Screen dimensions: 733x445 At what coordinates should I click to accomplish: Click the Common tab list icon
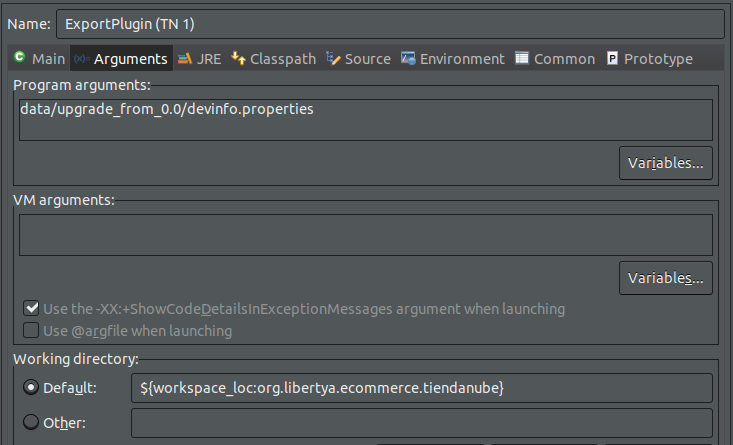click(522, 58)
